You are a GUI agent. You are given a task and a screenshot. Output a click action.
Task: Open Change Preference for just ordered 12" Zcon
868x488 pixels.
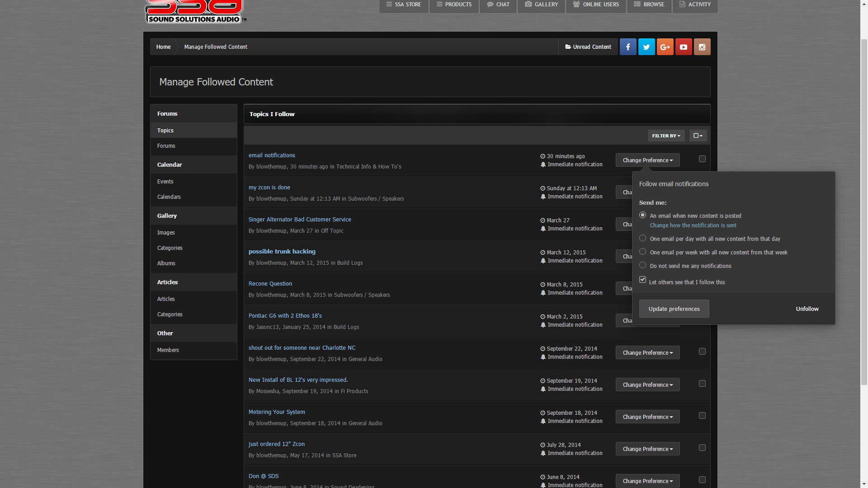(647, 449)
